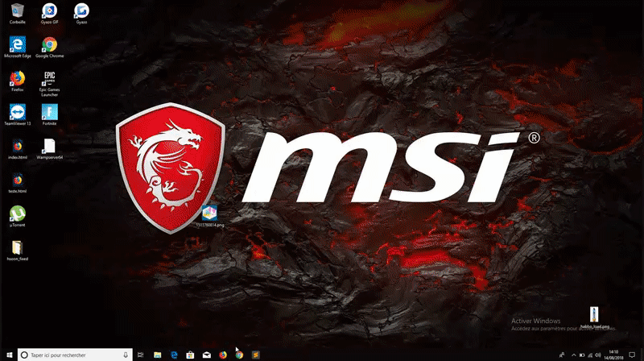Click the Show desktop strip at taskbar edge

[x=642, y=355]
